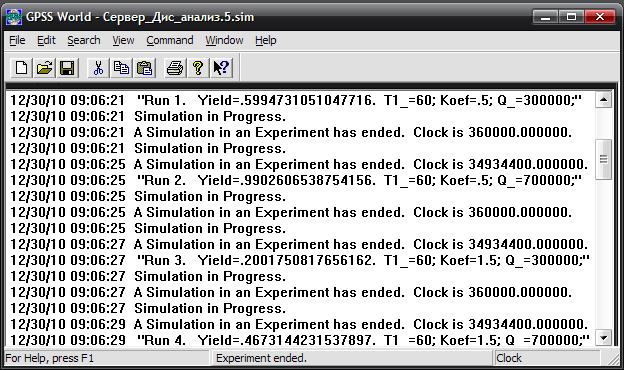Click the GPSS World application icon in title bar
The height and width of the screenshot is (370, 624).
coord(14,17)
